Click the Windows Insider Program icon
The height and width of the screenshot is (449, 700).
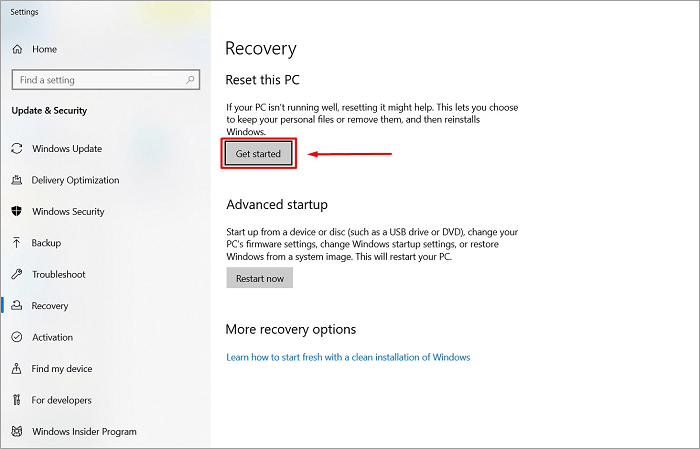(x=17, y=432)
